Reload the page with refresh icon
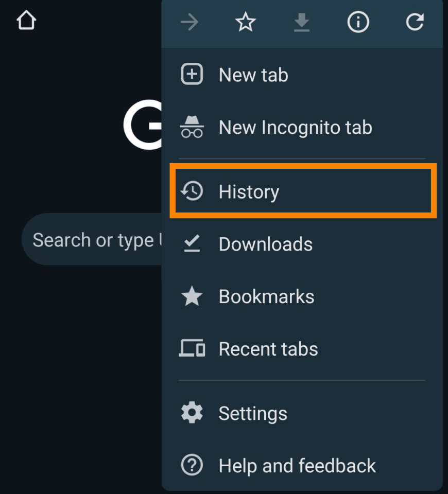This screenshot has width=448, height=494. (415, 22)
